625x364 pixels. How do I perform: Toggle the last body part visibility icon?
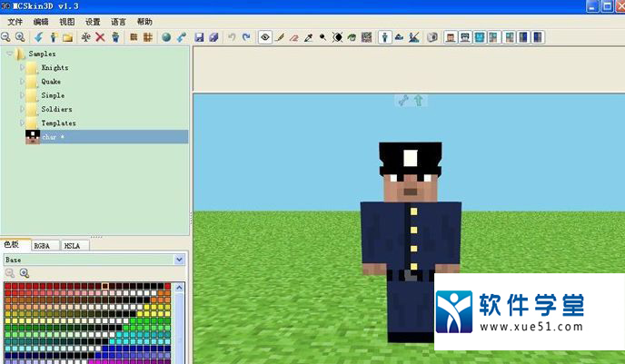pyautogui.click(x=538, y=37)
